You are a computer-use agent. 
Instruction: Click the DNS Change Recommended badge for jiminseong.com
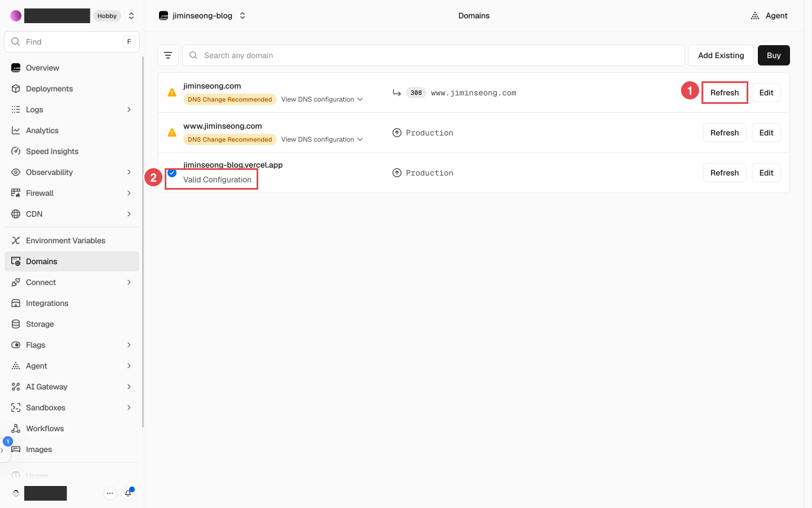230,99
